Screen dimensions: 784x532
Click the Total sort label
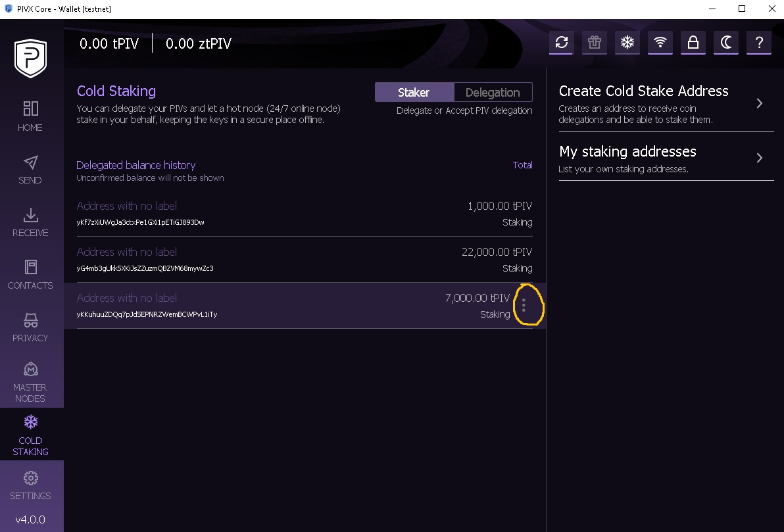point(522,165)
